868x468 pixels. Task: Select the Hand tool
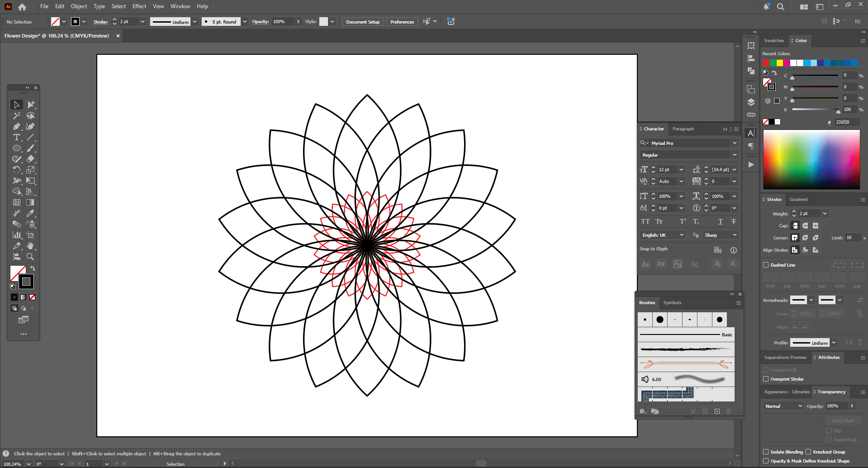(x=30, y=246)
